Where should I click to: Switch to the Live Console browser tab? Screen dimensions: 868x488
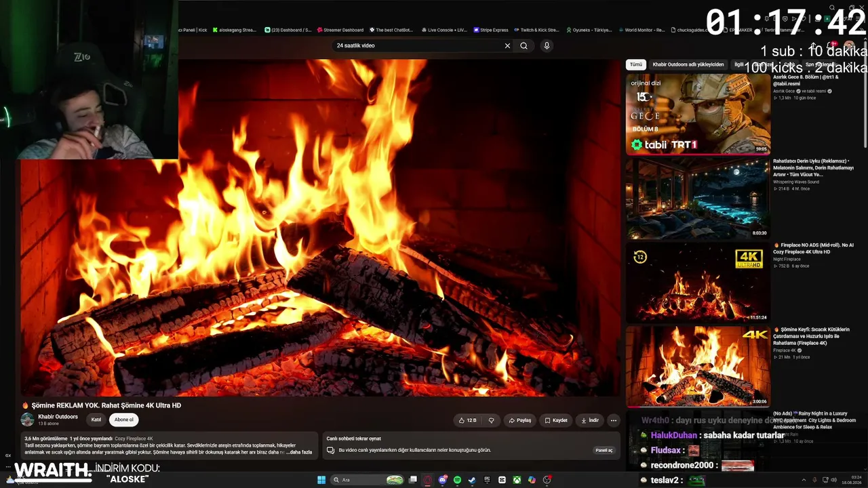pos(444,30)
